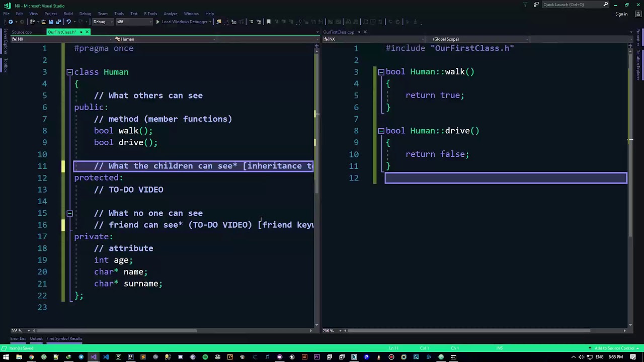This screenshot has height=362, width=644.
Task: Open the Output panel tab
Action: click(36, 338)
